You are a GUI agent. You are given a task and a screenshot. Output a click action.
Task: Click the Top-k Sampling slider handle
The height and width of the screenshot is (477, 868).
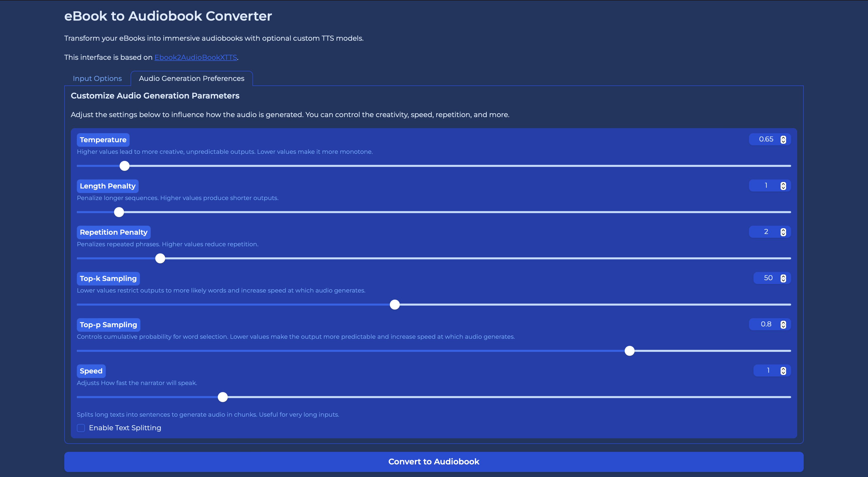[x=395, y=305]
